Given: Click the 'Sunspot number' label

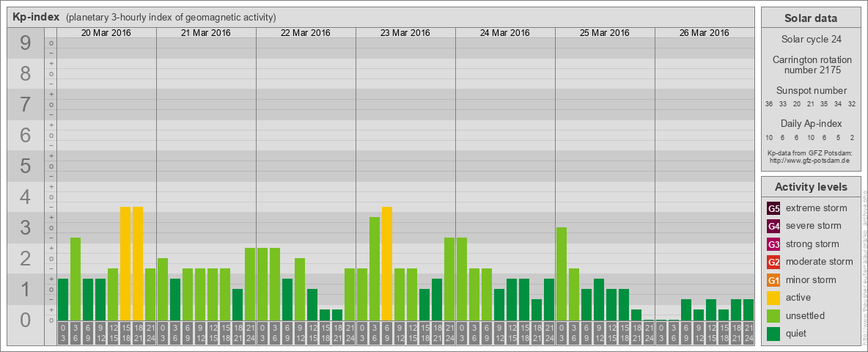Looking at the screenshot, I should pos(811,91).
